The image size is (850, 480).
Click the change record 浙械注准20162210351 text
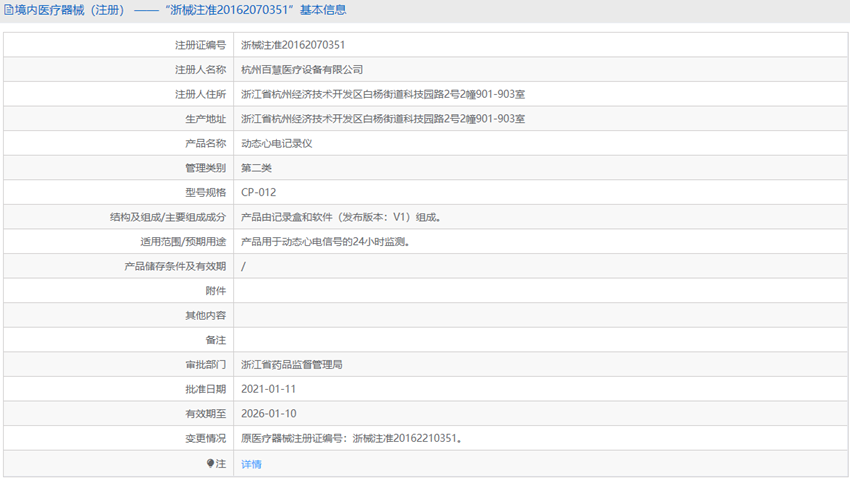(x=404, y=438)
